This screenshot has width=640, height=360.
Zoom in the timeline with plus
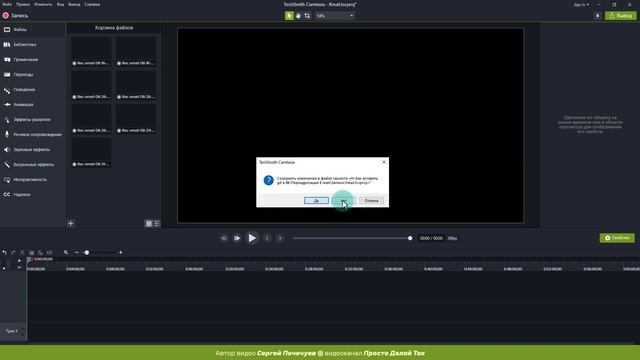pos(120,253)
